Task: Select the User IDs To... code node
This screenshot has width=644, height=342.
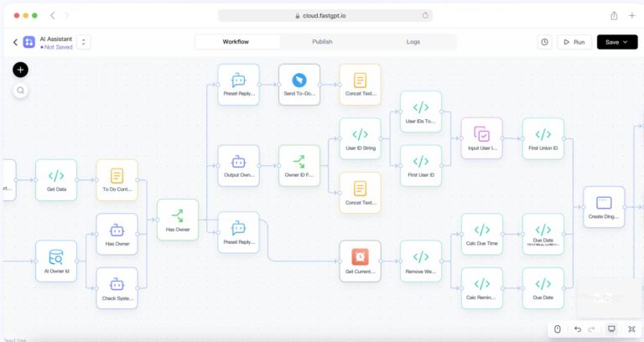Action: [x=421, y=111]
